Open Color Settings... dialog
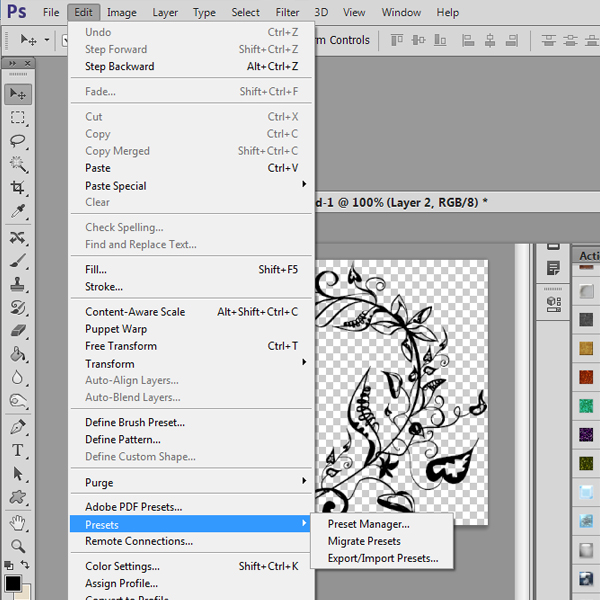 (x=191, y=566)
